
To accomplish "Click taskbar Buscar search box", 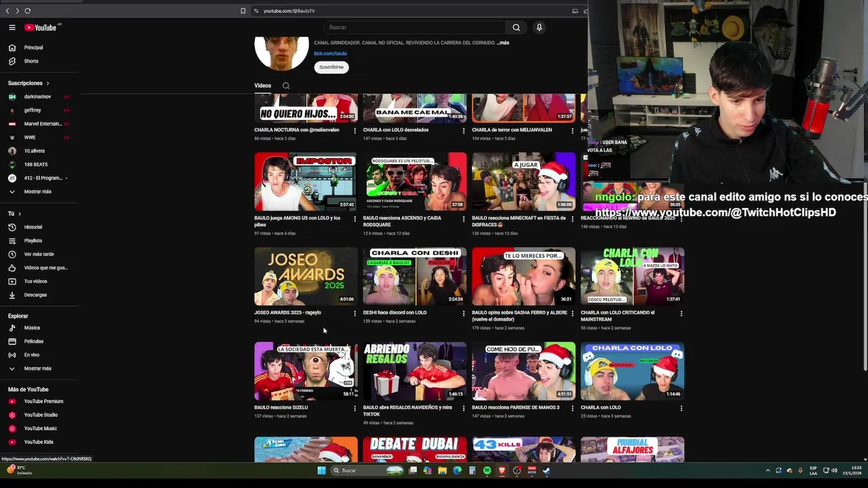I will (366, 470).
